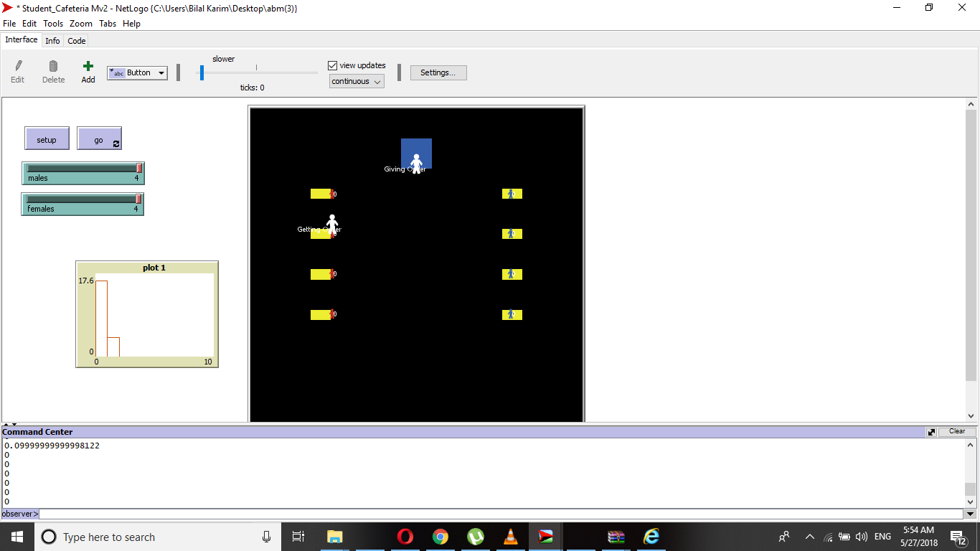Open the command history dropdown arrow
Image resolution: width=980 pixels, height=551 pixels.
(971, 514)
